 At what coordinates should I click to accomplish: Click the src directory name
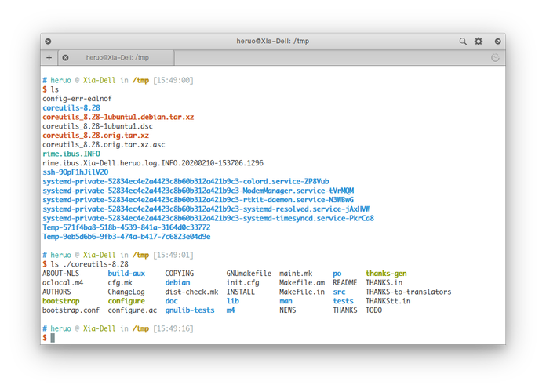pyautogui.click(x=339, y=292)
